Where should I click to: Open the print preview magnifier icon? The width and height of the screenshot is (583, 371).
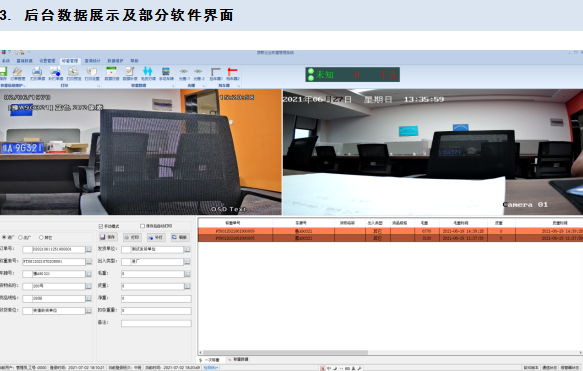tap(73, 71)
